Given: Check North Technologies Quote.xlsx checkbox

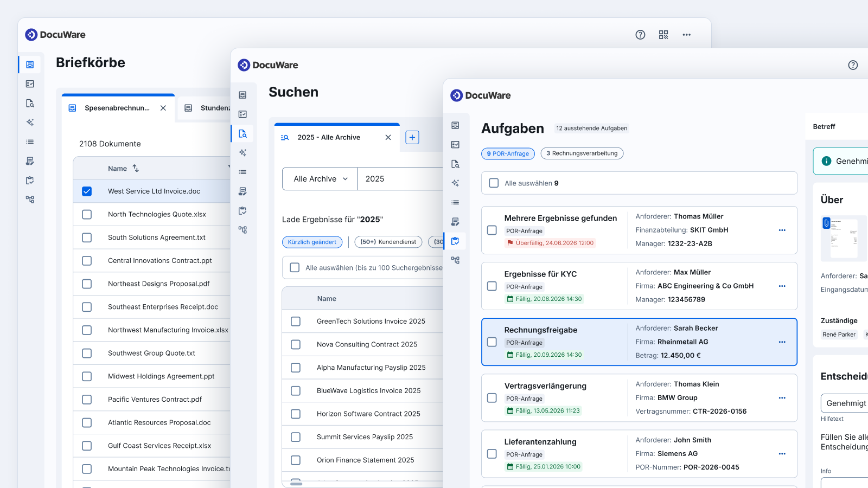Looking at the screenshot, I should (x=87, y=214).
